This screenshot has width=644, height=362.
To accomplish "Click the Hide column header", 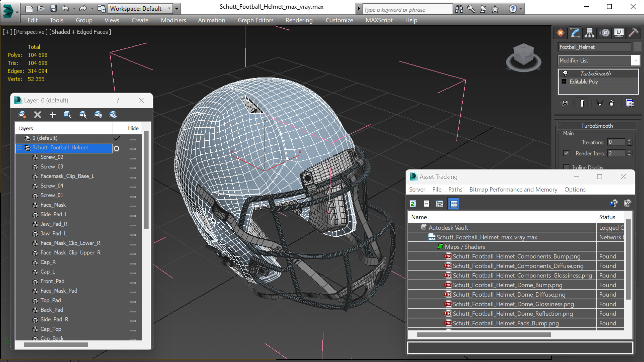I will 133,128.
